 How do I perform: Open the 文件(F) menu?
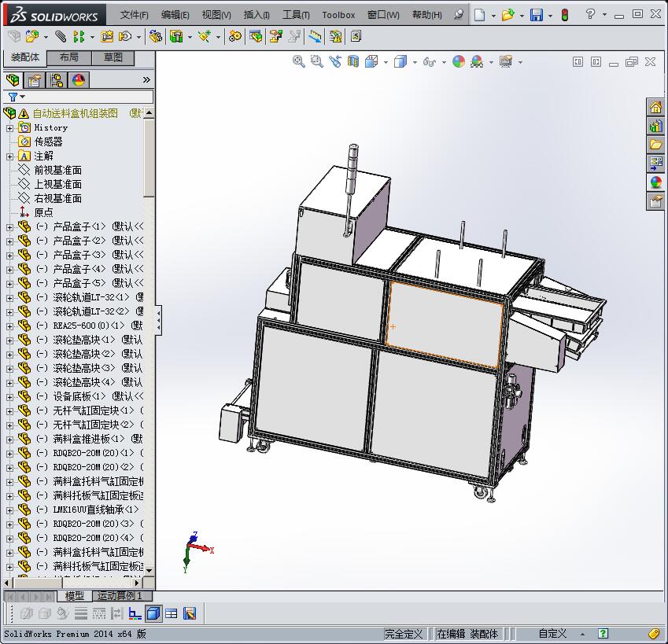[x=135, y=15]
